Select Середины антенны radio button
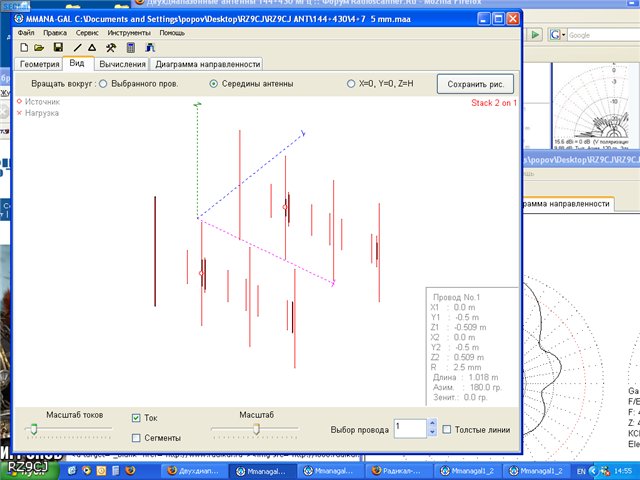 (213, 84)
